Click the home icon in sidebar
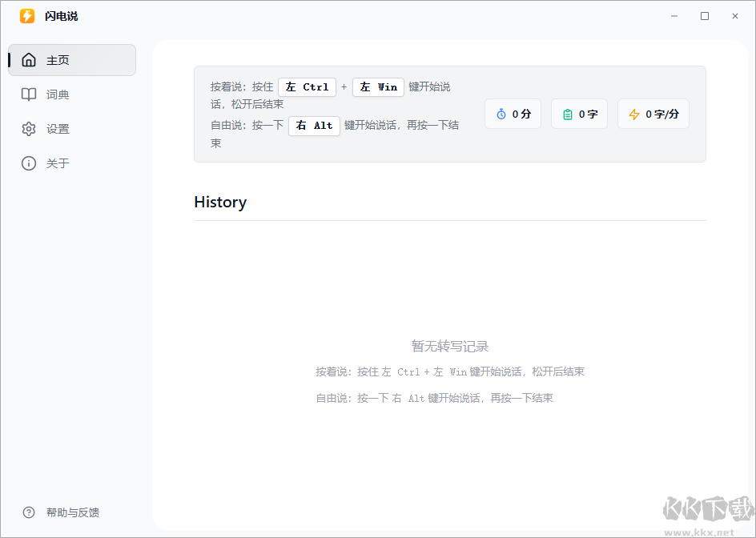This screenshot has width=756, height=538. 29,60
